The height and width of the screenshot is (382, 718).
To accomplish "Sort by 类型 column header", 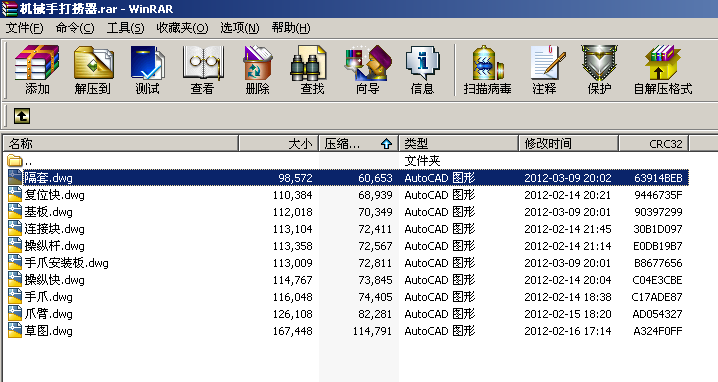I will point(458,143).
